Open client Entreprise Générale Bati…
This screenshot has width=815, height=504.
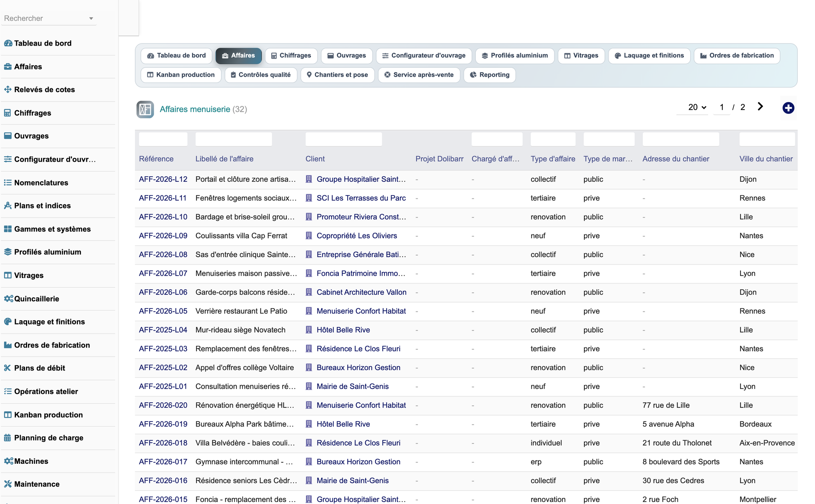point(361,255)
